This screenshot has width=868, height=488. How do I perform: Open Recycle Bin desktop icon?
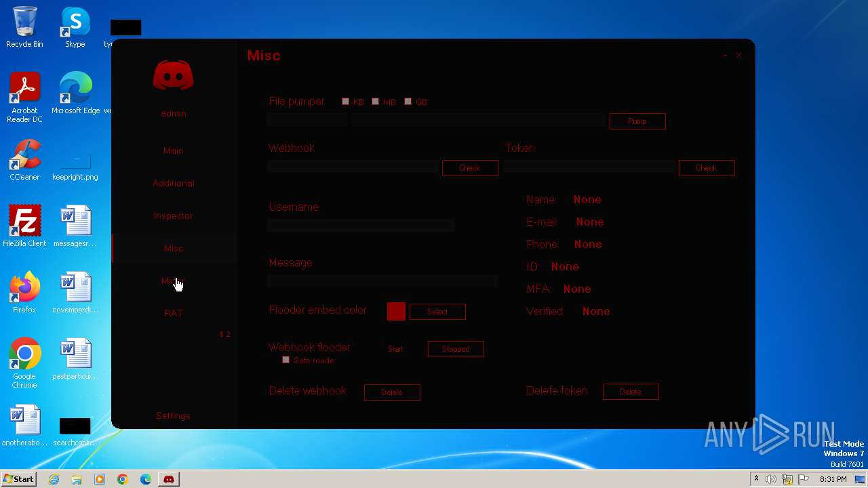(24, 28)
